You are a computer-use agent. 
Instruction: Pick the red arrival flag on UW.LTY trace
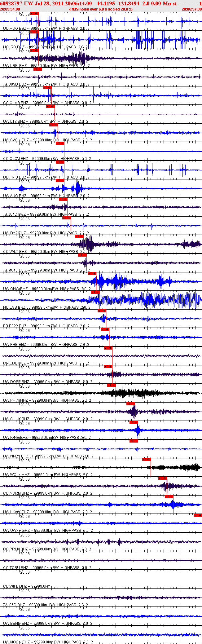point(50,106)
